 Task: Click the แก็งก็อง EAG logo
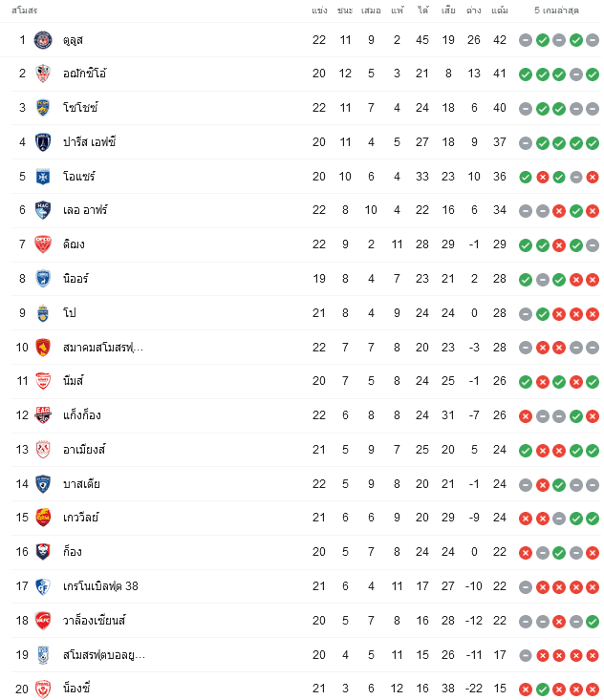43,415
